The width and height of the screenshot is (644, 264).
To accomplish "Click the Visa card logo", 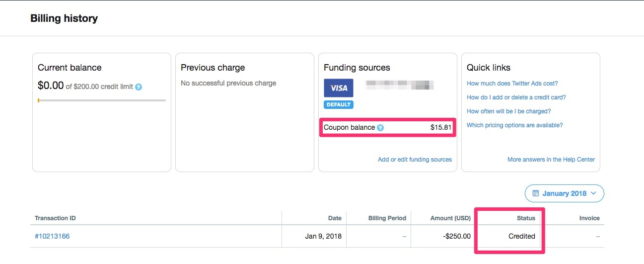I will pyautogui.click(x=339, y=88).
